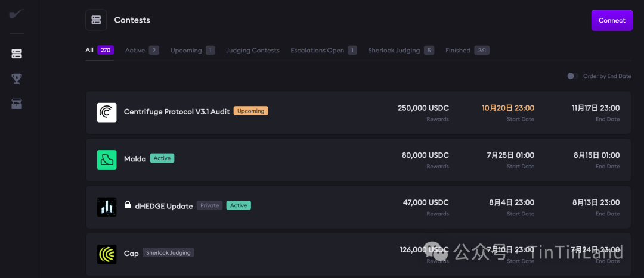The image size is (644, 278).
Task: Click the dHEDGE logo thumbnail
Action: (107, 207)
